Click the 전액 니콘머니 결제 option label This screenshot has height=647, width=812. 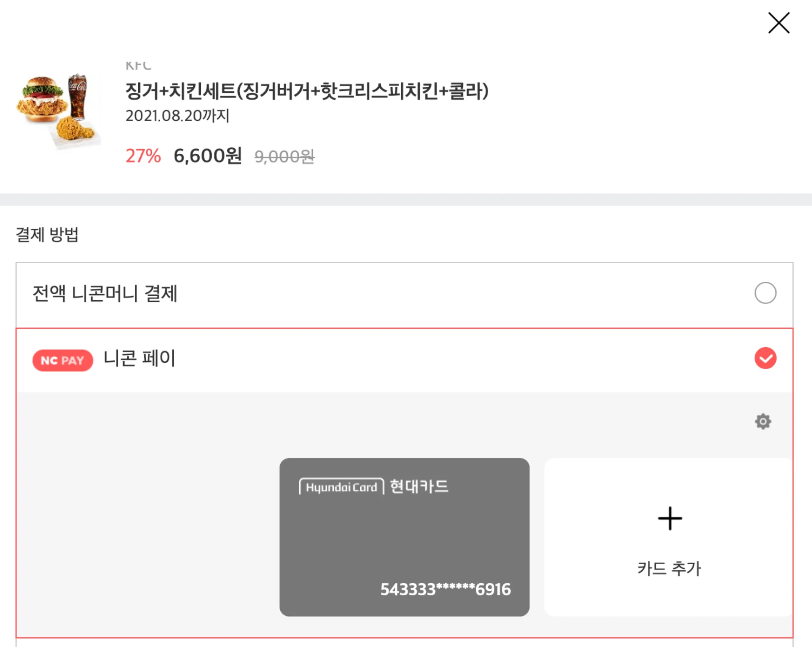click(x=105, y=293)
